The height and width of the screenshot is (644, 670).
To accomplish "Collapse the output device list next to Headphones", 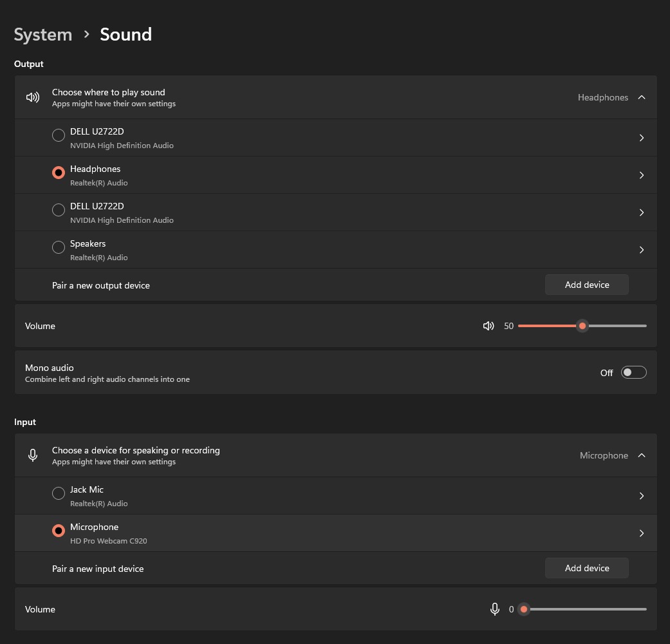I will click(x=641, y=97).
